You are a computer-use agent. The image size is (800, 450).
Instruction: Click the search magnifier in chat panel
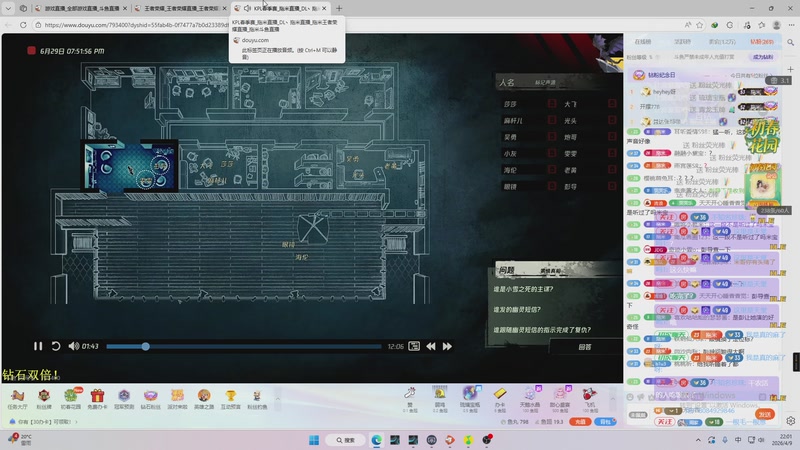[x=790, y=42]
